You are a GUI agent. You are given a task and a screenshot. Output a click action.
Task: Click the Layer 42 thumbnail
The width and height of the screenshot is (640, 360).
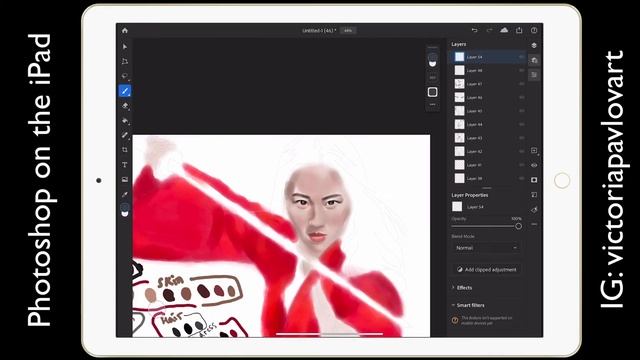pyautogui.click(x=460, y=151)
